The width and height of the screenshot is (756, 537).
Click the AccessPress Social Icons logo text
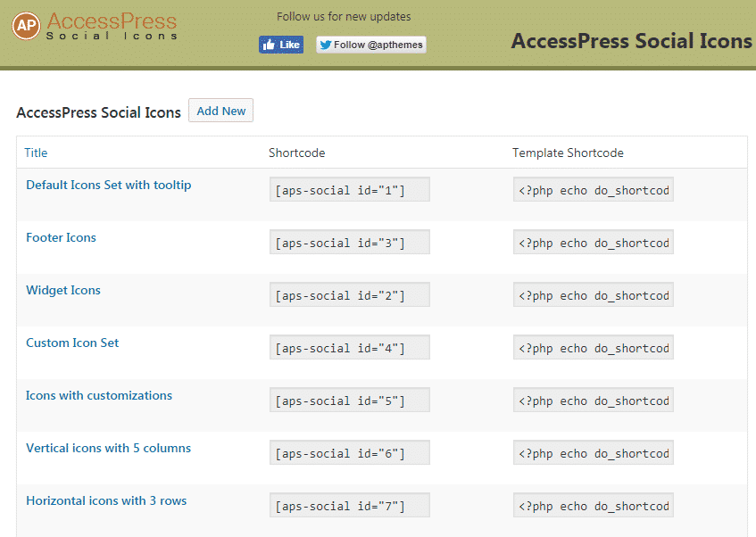click(112, 26)
